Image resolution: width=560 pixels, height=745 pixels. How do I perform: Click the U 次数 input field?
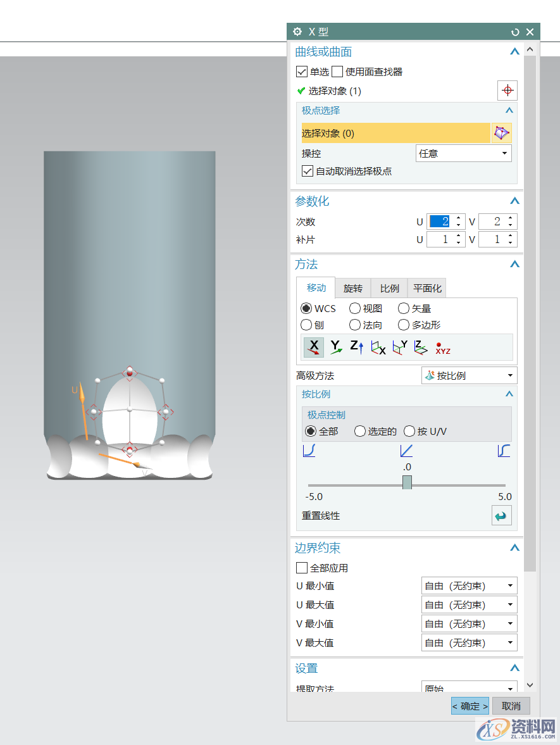coord(440,222)
